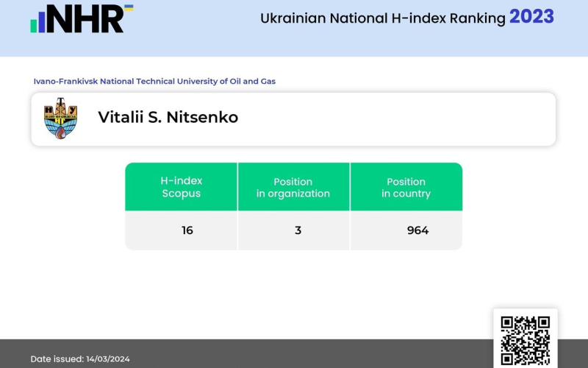
Task: Click the NHR colored bar chart icon
Action: click(x=40, y=23)
